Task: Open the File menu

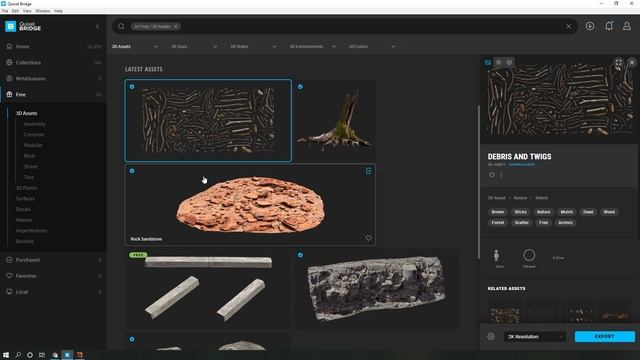Action: click(x=5, y=11)
